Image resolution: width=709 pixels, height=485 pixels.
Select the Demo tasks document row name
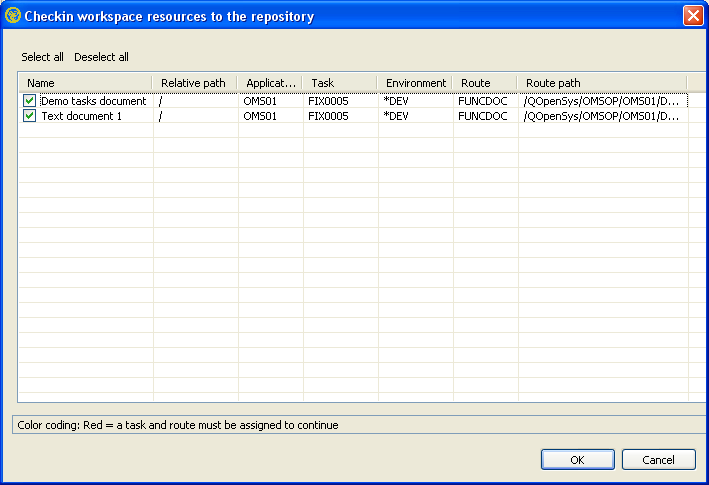click(x=93, y=101)
